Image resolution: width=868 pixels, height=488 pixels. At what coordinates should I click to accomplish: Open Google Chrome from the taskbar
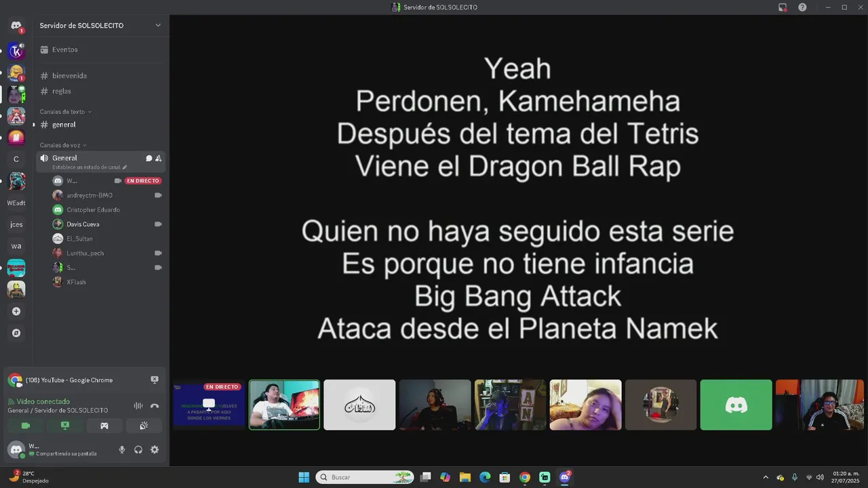pos(524,477)
